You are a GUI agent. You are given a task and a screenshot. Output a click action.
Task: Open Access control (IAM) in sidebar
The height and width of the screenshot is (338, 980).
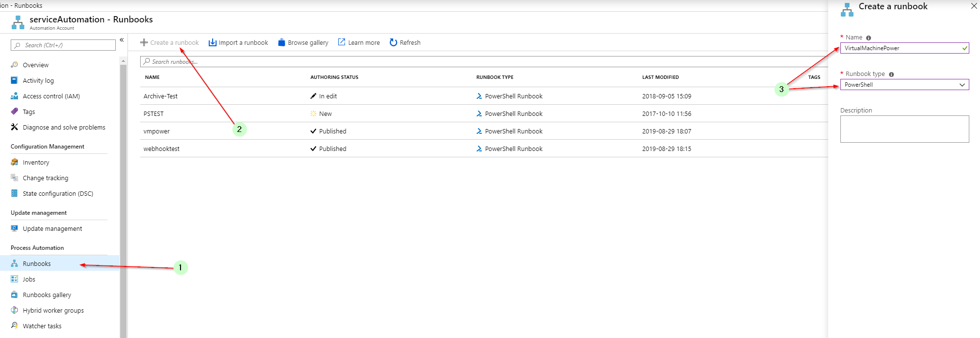51,96
